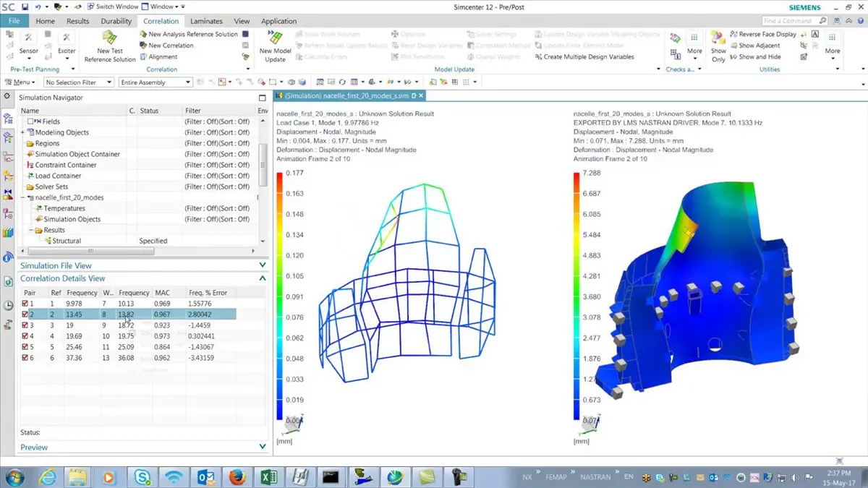This screenshot has height=488, width=868.
Task: Uncheck mode pair 5 checkbox
Action: coord(25,347)
